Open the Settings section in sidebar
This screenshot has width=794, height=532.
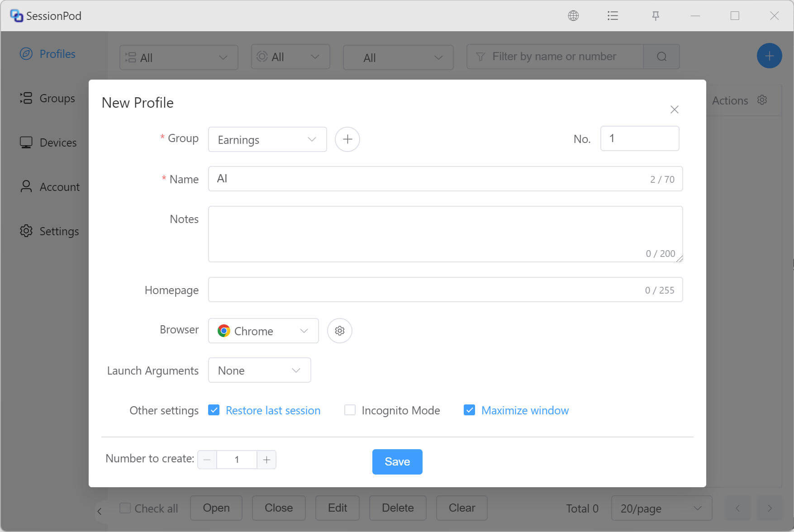point(49,231)
